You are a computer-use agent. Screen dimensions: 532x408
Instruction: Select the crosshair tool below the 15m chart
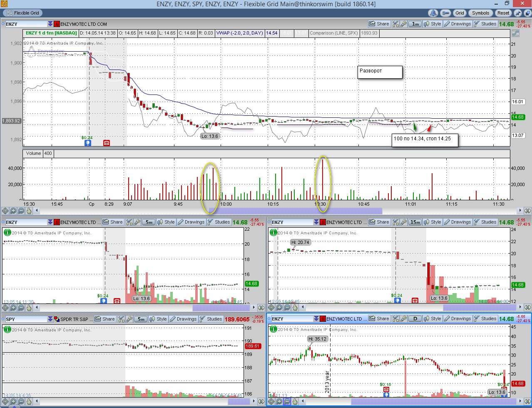pos(271,308)
